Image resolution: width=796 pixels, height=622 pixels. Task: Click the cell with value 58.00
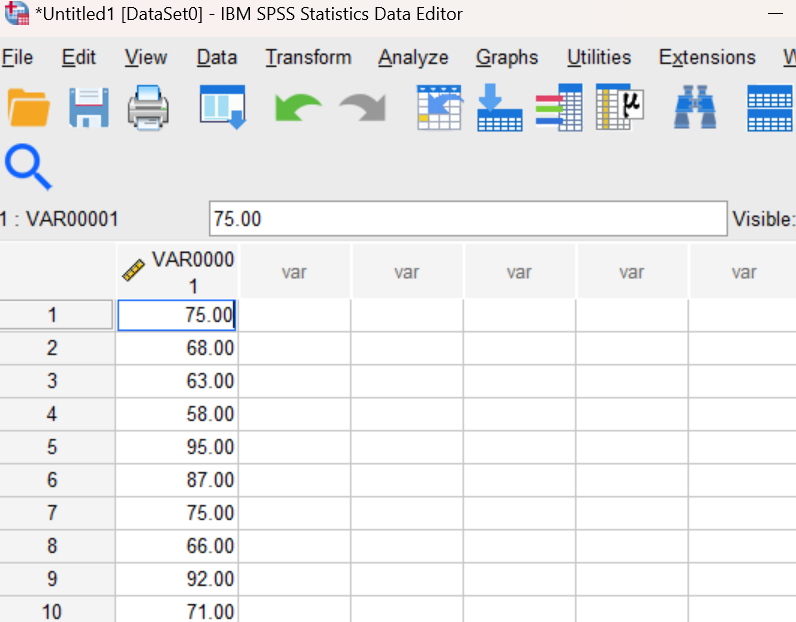(177, 414)
